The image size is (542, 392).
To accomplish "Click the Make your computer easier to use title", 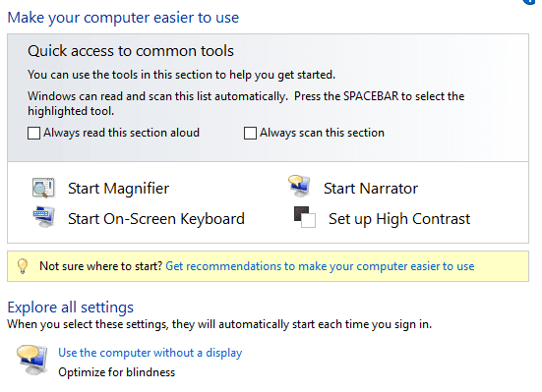I will pos(123,18).
